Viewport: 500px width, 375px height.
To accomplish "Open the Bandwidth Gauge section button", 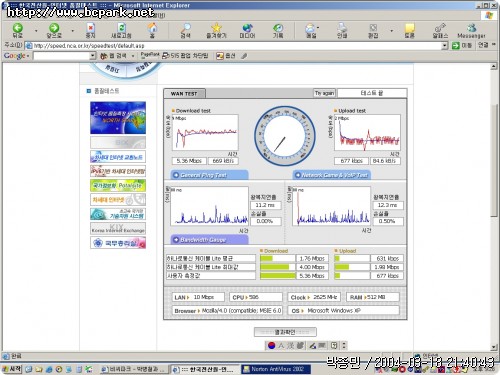I will (x=209, y=240).
